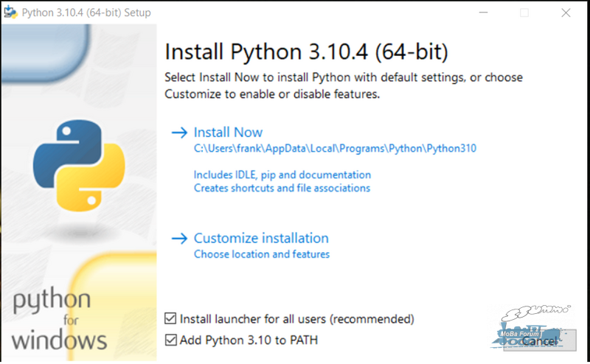This screenshot has width=590, height=364.
Task: Click the Choose location and features subtitle
Action: [x=262, y=254]
